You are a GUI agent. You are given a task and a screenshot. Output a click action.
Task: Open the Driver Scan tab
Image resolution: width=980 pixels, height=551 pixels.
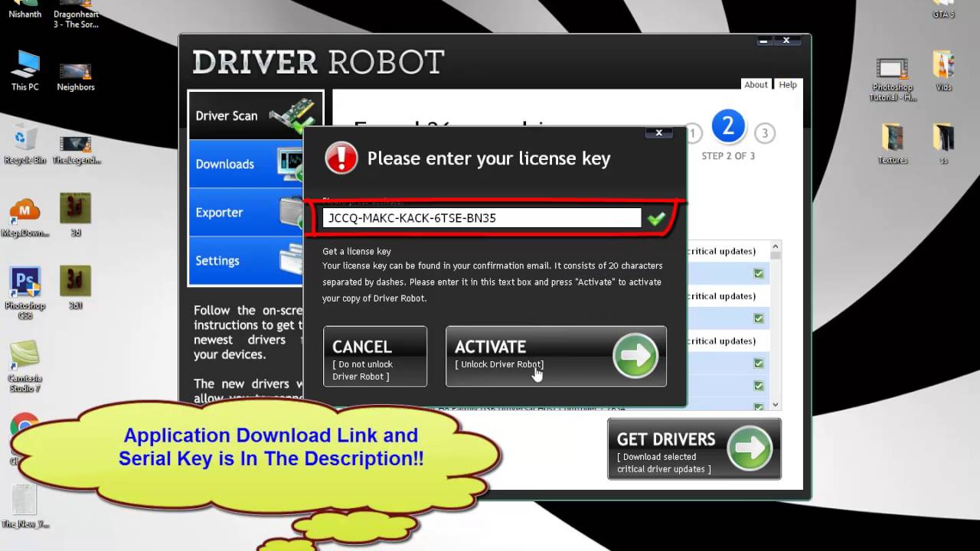pos(256,116)
